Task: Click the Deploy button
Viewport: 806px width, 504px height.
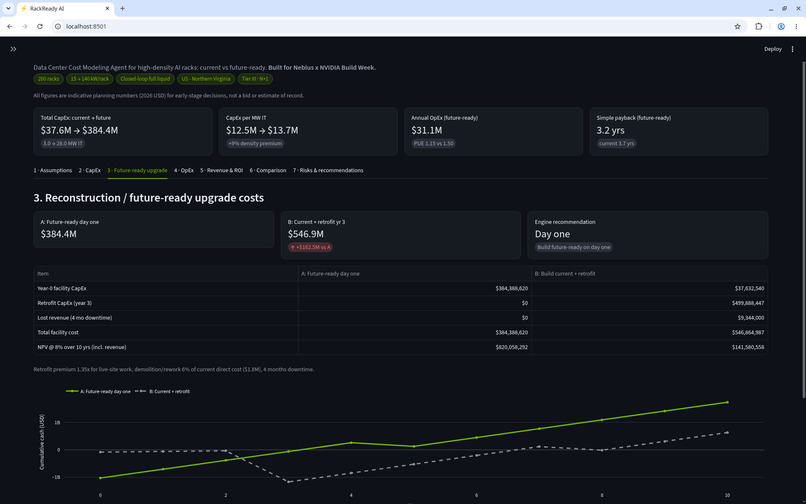Action: [773, 49]
